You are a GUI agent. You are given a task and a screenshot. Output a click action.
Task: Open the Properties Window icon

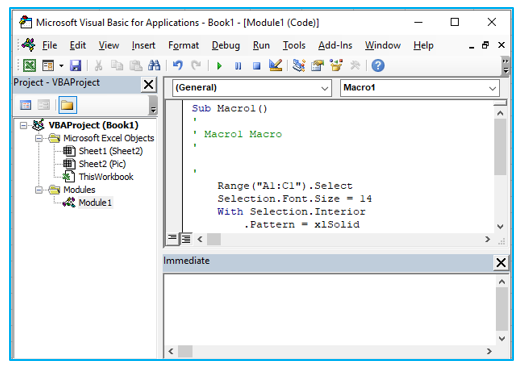tap(317, 65)
